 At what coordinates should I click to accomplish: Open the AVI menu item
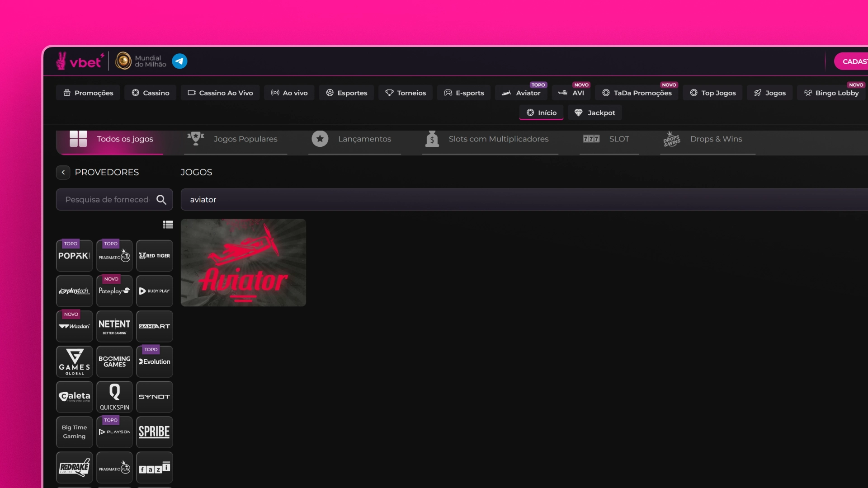pyautogui.click(x=571, y=93)
